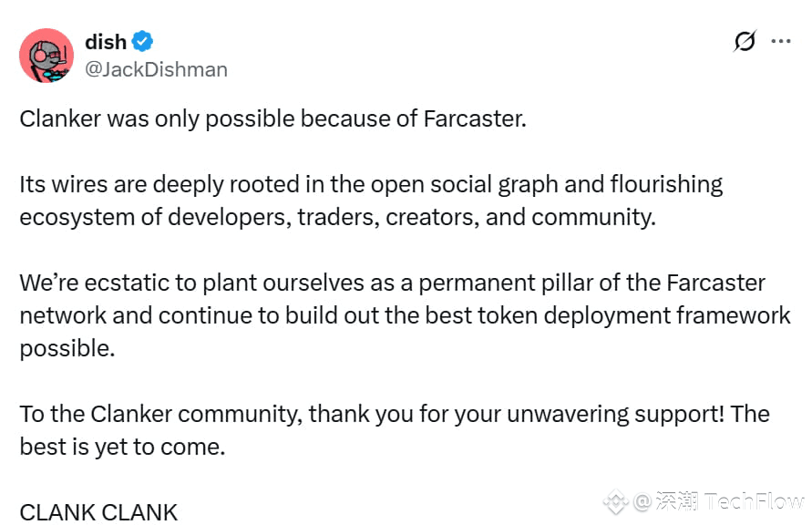812x525 pixels.
Task: Click the "CLANK CLANK" closing text
Action: pyautogui.click(x=98, y=512)
